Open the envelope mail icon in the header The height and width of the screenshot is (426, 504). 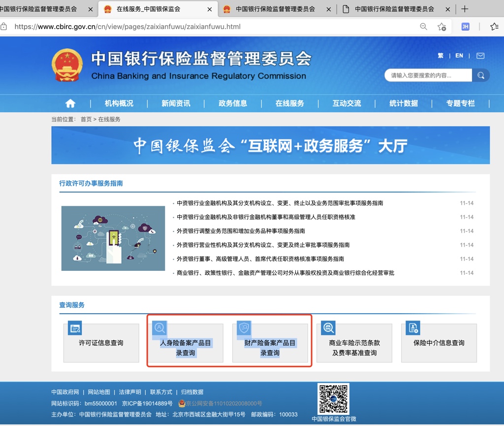(x=480, y=56)
